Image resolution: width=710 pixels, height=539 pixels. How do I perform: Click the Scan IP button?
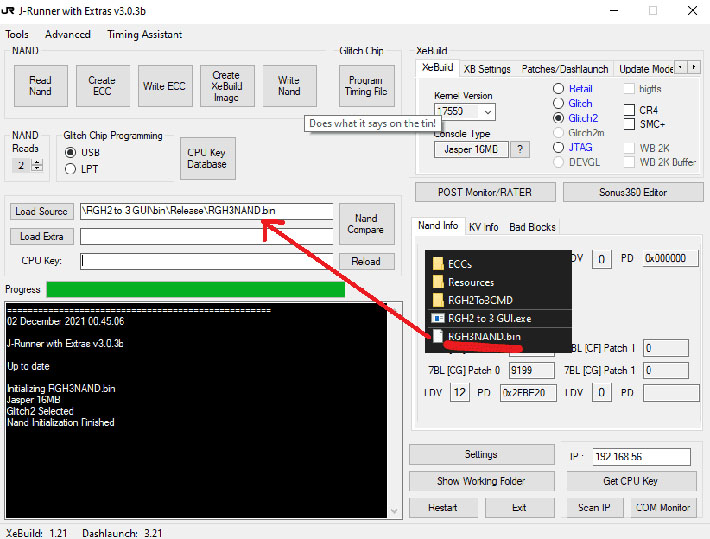(x=595, y=508)
